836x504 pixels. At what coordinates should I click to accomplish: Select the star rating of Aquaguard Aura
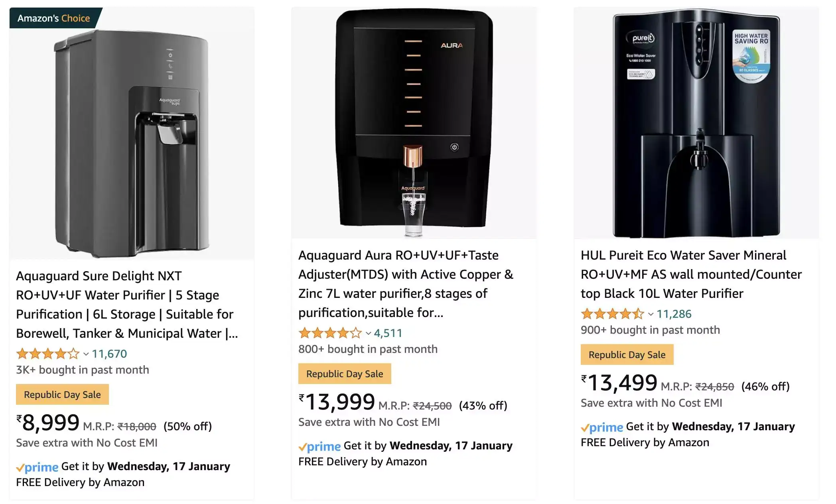[330, 333]
